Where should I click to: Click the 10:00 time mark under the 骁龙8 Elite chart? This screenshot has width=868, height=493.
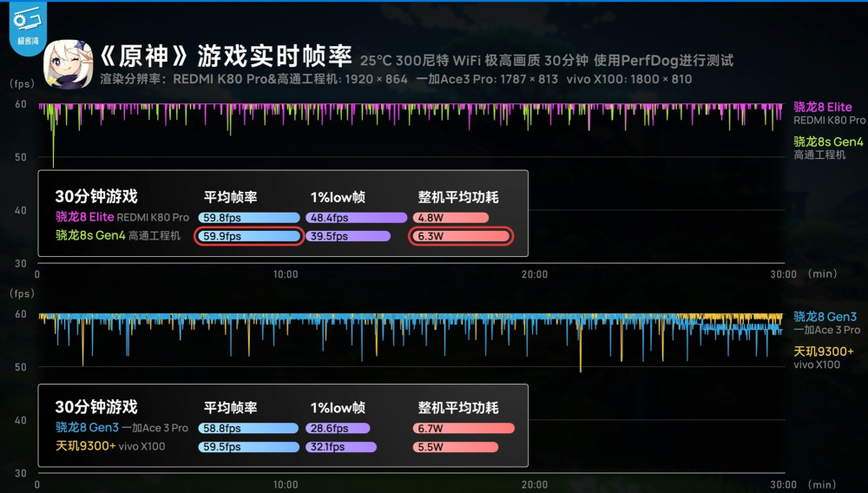pyautogui.click(x=286, y=274)
